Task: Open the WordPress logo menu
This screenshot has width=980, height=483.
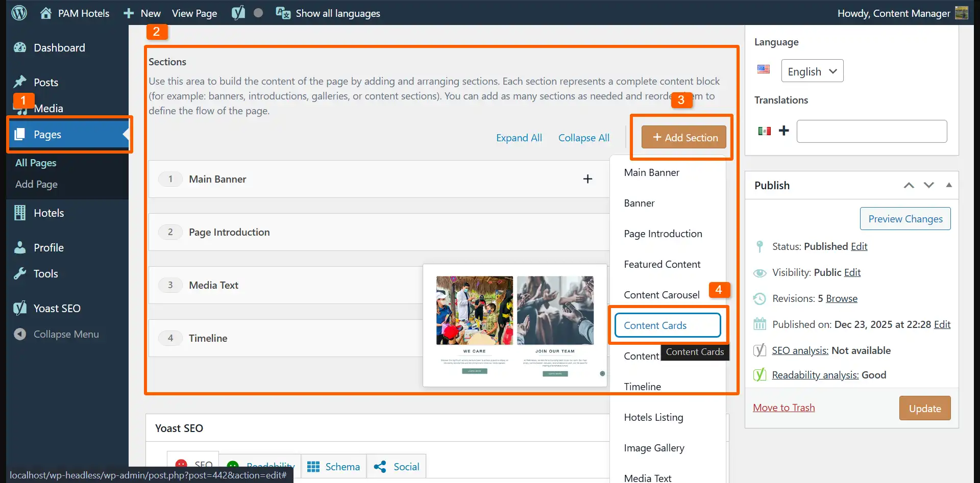Action: click(19, 13)
